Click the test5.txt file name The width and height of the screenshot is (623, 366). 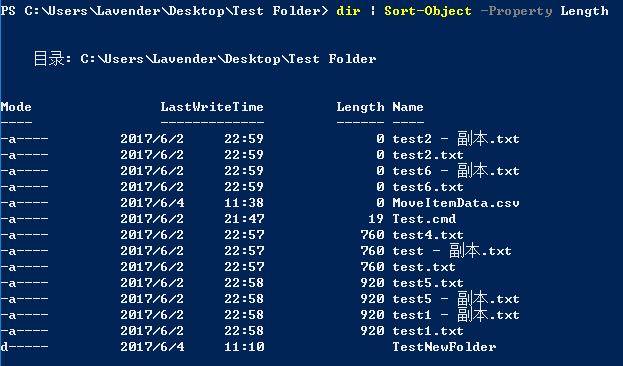[x=428, y=283]
